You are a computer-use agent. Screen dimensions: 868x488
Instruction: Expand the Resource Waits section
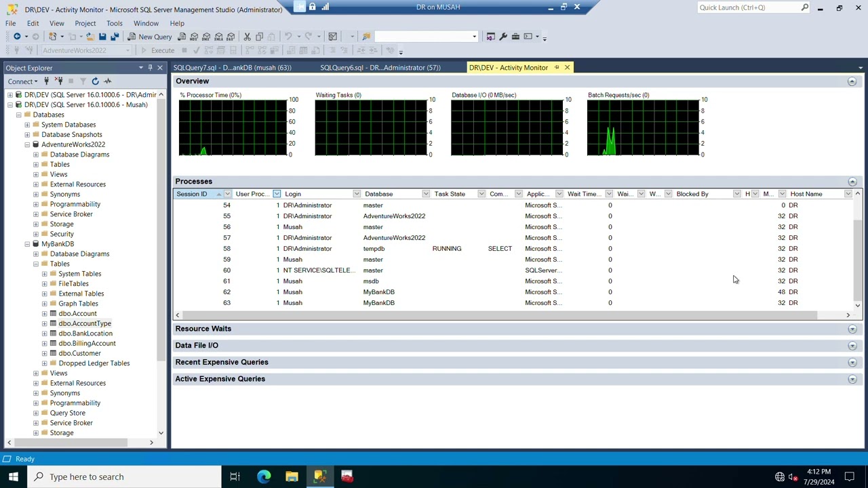[852, 329]
